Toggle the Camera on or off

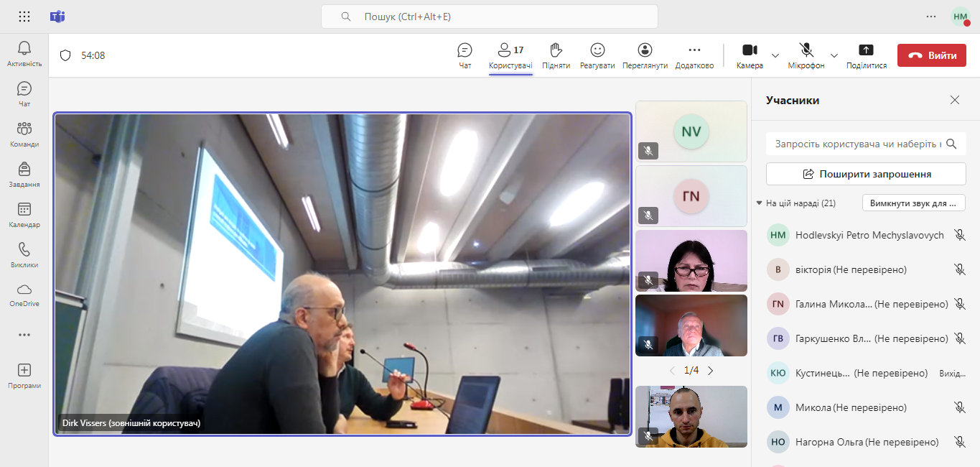(750, 55)
